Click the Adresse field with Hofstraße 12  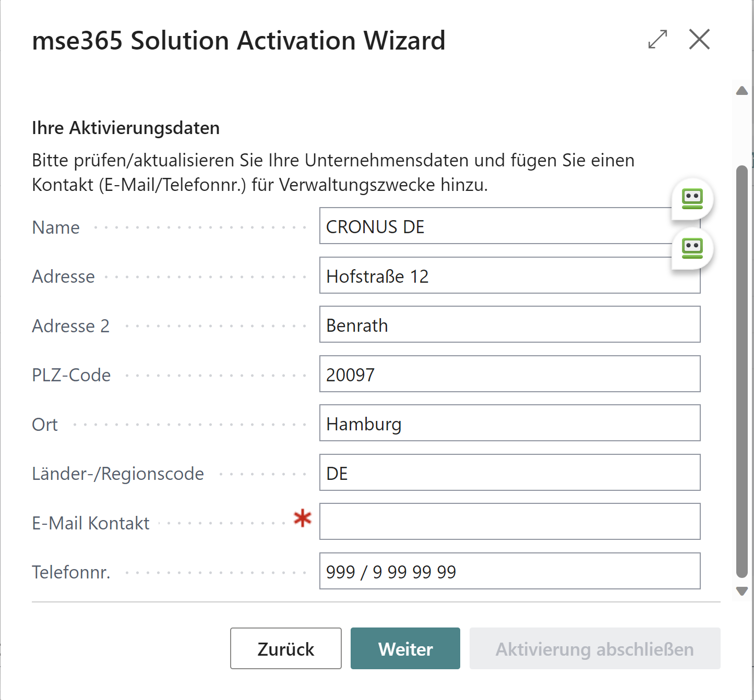pyautogui.click(x=496, y=275)
